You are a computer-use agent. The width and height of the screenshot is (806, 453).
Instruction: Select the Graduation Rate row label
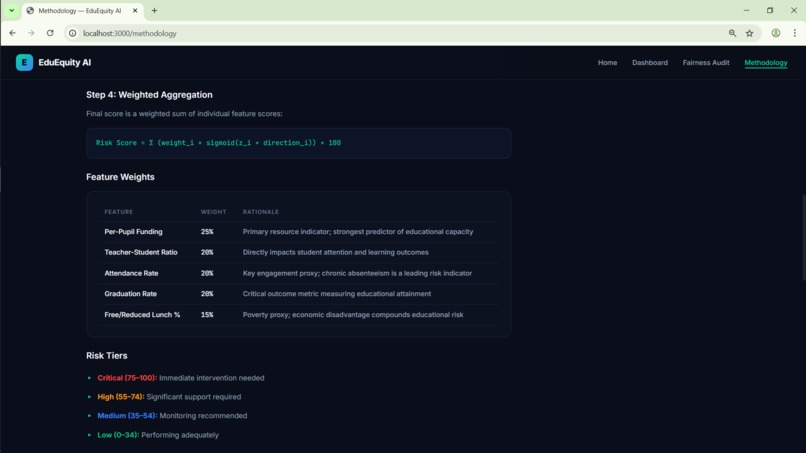click(131, 294)
